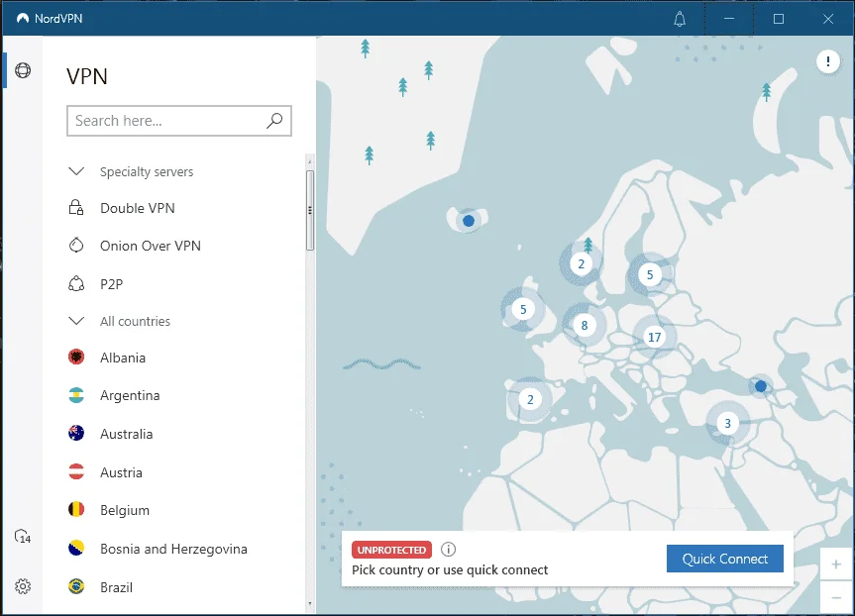Click the info icon beside UNPROTECTED
This screenshot has height=616, width=855.
click(x=448, y=549)
